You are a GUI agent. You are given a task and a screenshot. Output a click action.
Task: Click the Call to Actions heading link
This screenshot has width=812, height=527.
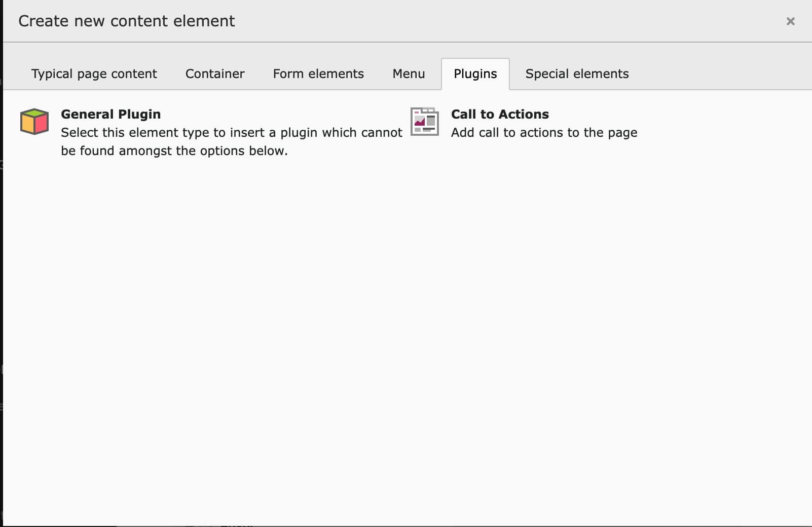[500, 114]
